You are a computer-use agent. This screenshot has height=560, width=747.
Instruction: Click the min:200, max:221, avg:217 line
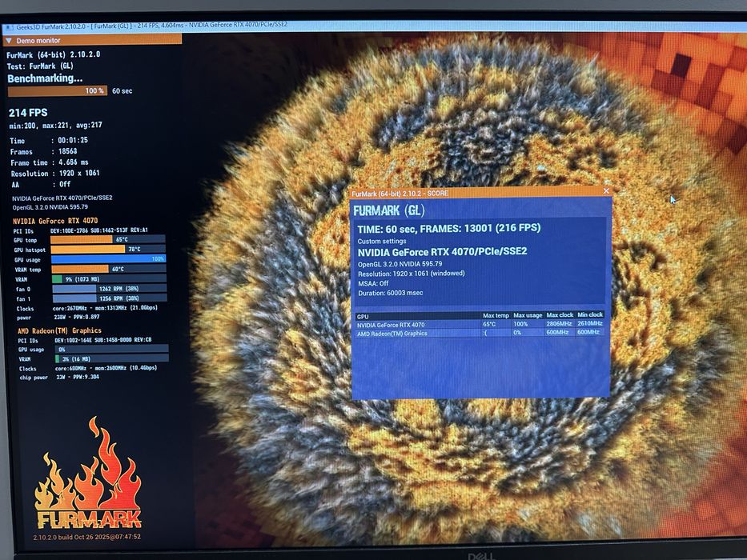click(x=56, y=126)
